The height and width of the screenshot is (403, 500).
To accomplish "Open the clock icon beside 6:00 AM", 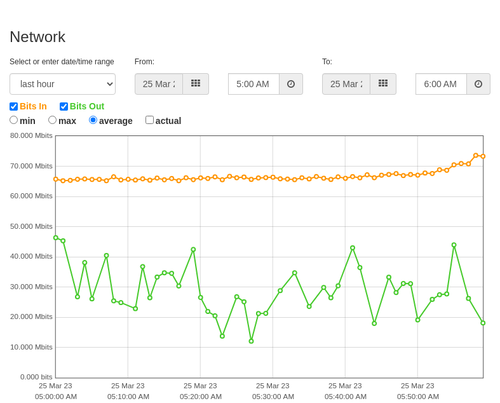I will click(x=478, y=84).
